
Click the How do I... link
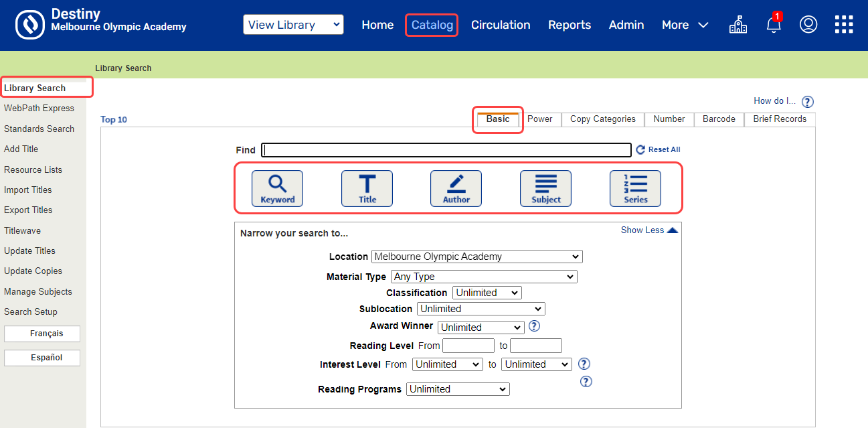775,101
